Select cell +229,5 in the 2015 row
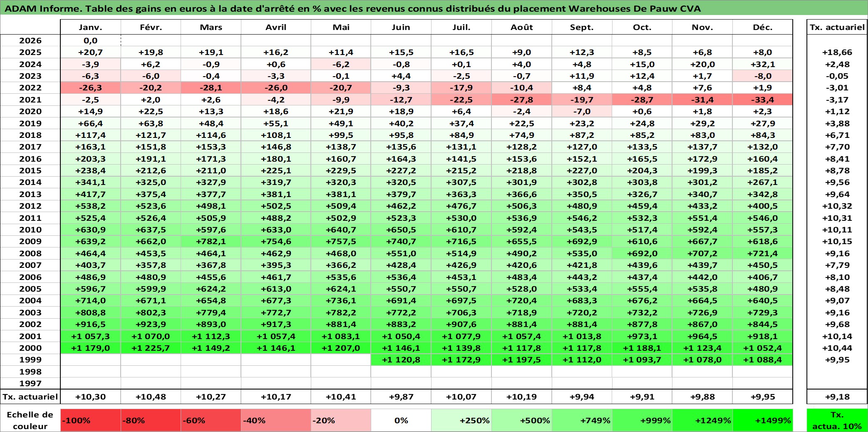Image resolution: width=868 pixels, height=432 pixels. point(341,171)
